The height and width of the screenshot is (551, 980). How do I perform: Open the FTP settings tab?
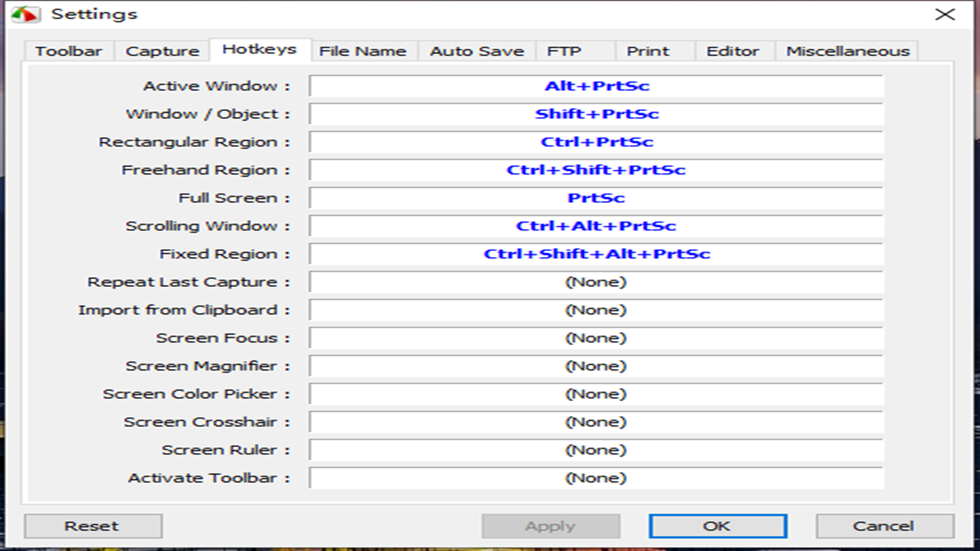pos(564,51)
